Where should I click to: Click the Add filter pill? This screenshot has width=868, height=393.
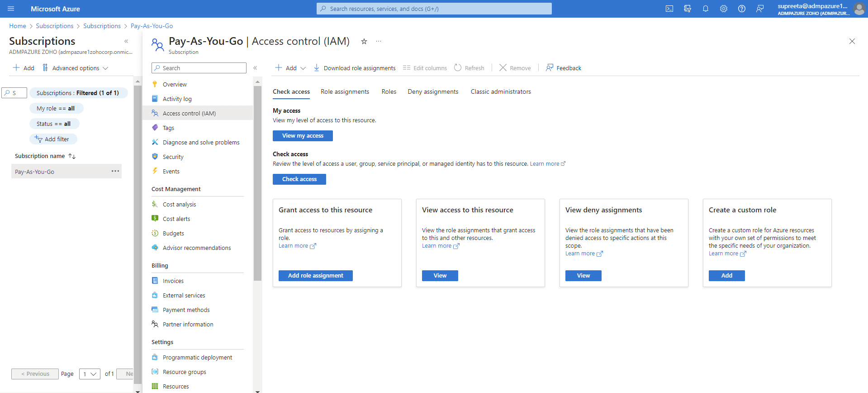point(53,139)
